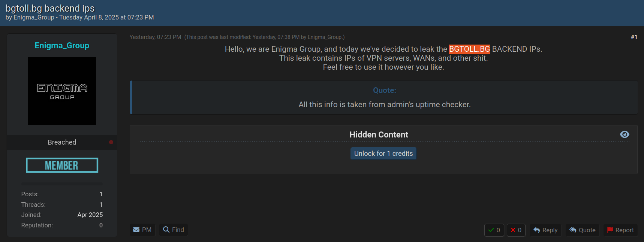This screenshot has width=644, height=242.
Task: Click the Reply arrow icon
Action: [537, 230]
